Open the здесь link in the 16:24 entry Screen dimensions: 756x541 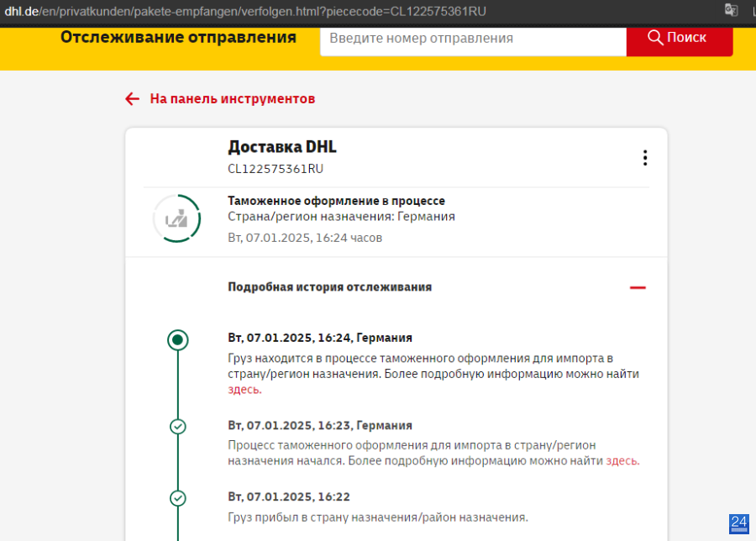click(x=244, y=390)
